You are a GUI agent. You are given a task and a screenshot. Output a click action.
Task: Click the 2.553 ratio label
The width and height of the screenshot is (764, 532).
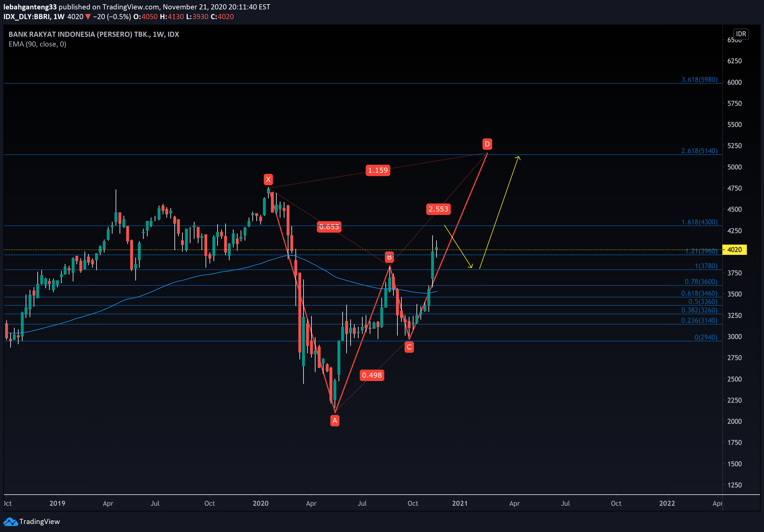pos(438,209)
